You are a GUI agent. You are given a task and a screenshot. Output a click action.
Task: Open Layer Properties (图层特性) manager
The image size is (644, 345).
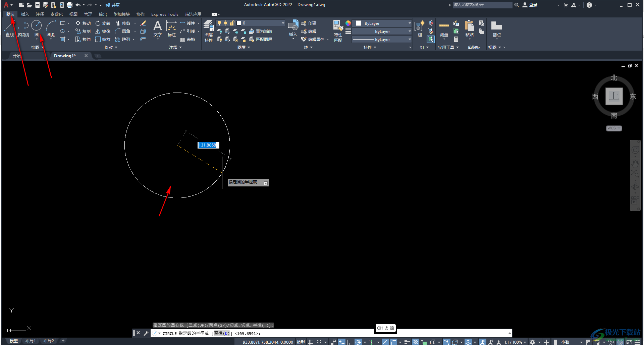click(x=208, y=31)
